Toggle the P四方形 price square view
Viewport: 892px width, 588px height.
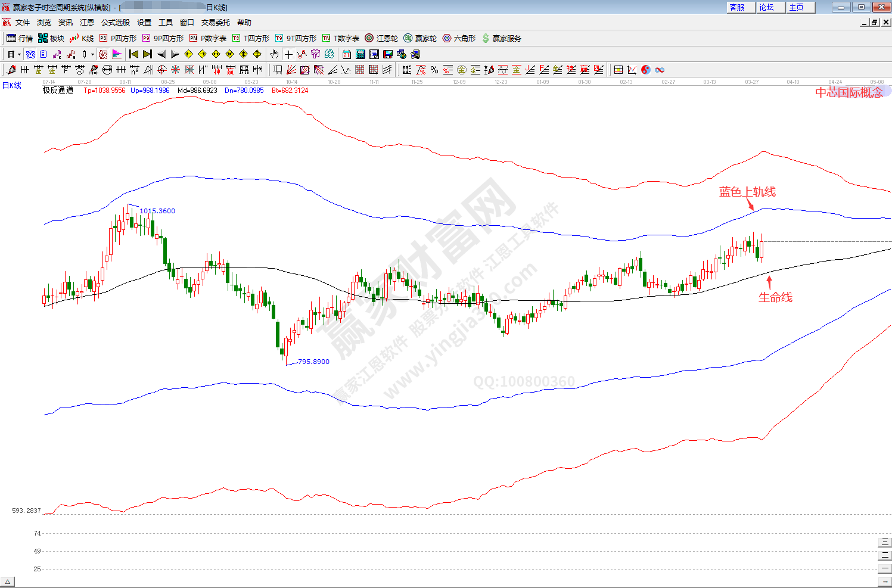click(118, 38)
